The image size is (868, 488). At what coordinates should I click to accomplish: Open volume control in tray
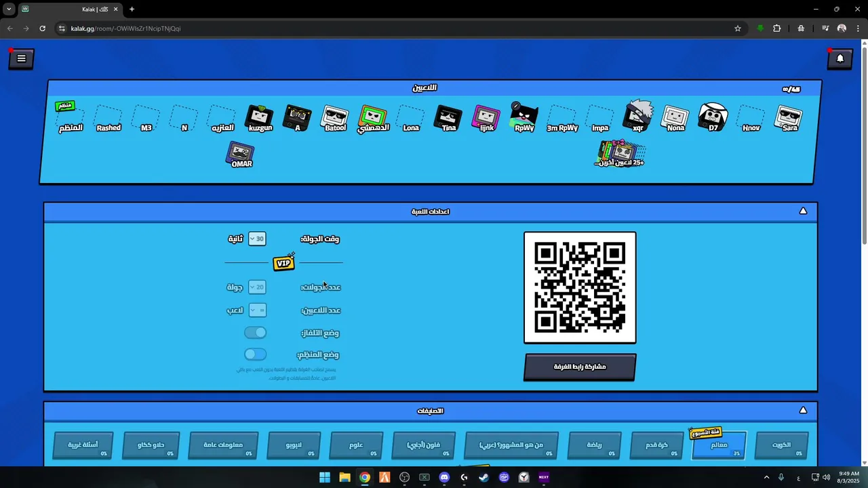click(x=826, y=477)
